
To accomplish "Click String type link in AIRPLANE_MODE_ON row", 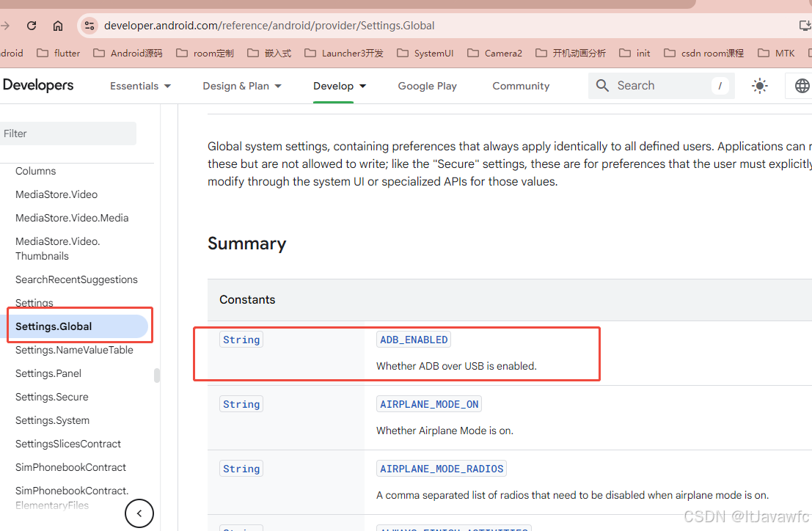I will click(241, 404).
